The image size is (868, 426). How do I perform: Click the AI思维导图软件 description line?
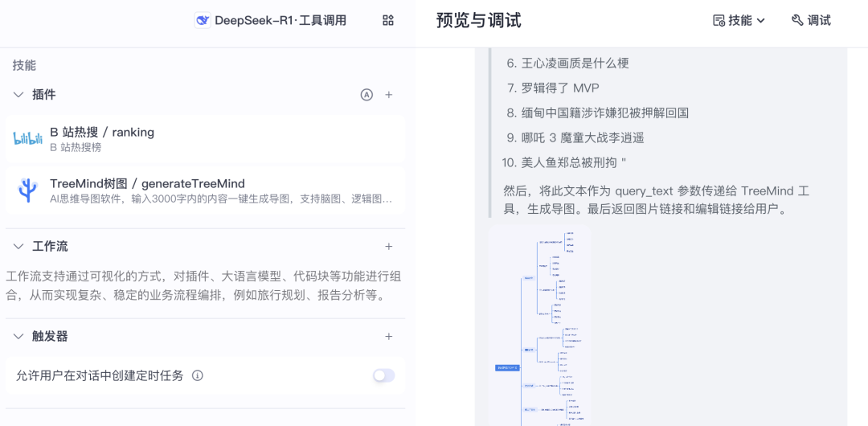point(222,199)
